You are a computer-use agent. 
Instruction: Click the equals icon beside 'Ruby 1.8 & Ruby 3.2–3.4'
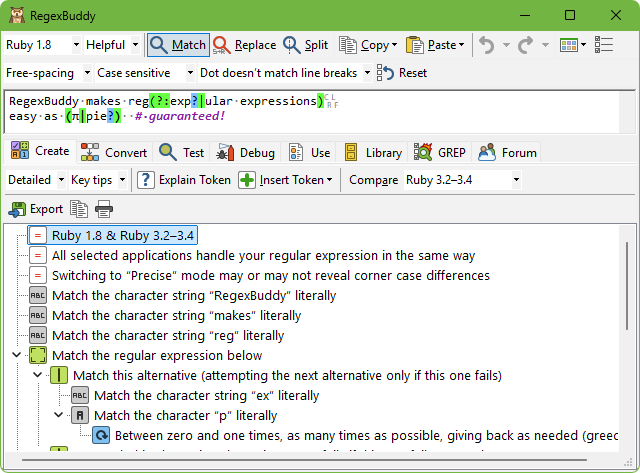[38, 235]
